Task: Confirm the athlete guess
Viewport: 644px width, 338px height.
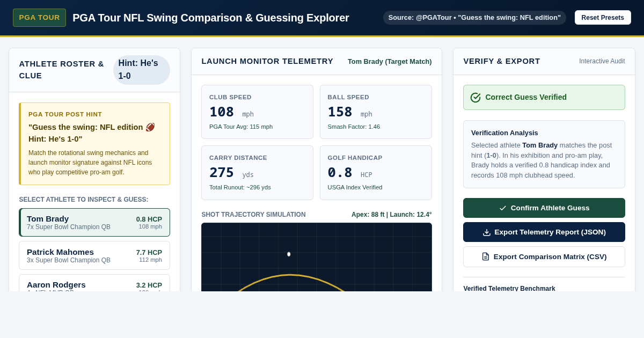Action: (544, 208)
